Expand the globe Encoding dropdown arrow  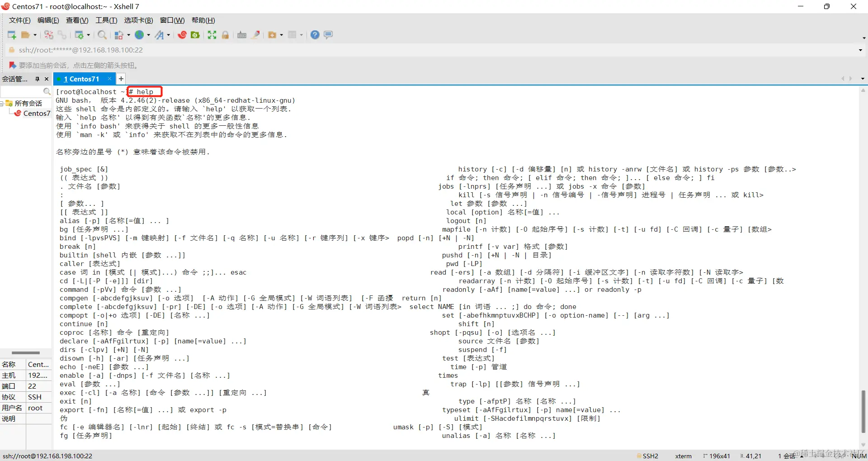tap(148, 35)
